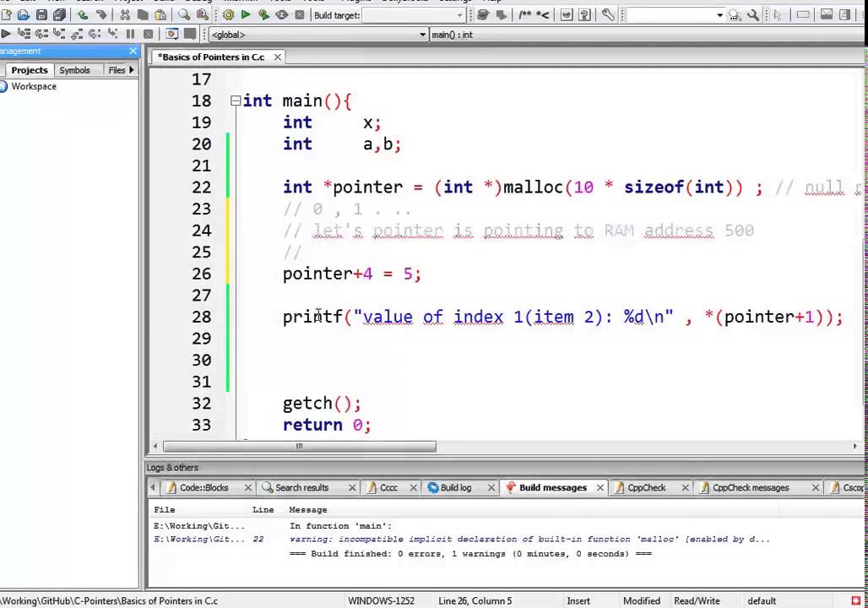Click the green Run arrow icon
The height and width of the screenshot is (608, 868).
pos(246,15)
